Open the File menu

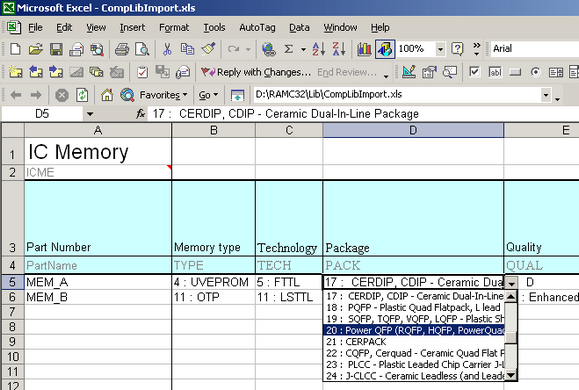pos(35,28)
